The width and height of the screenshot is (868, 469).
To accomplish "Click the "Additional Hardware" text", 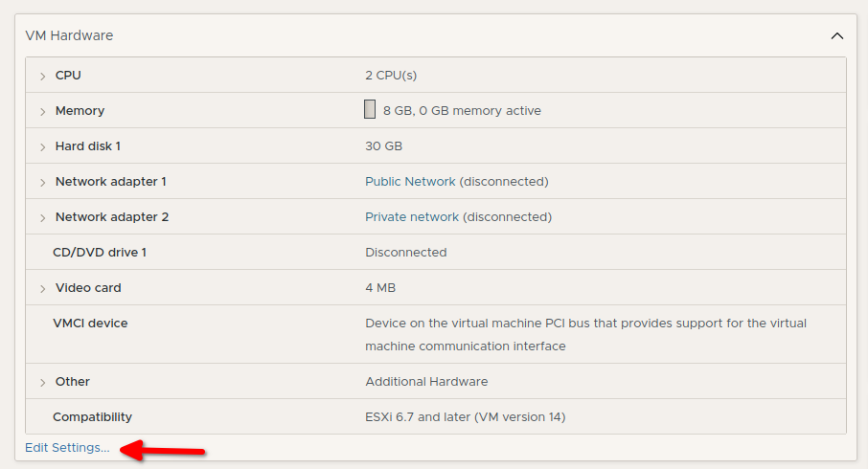I will point(426,382).
